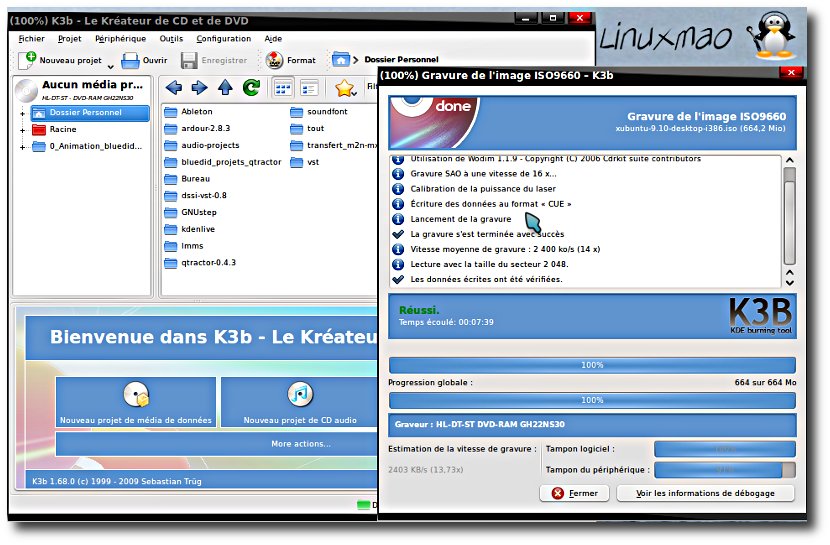Select the Aucun média présent drive entry
The height and width of the screenshot is (545, 830).
point(82,89)
